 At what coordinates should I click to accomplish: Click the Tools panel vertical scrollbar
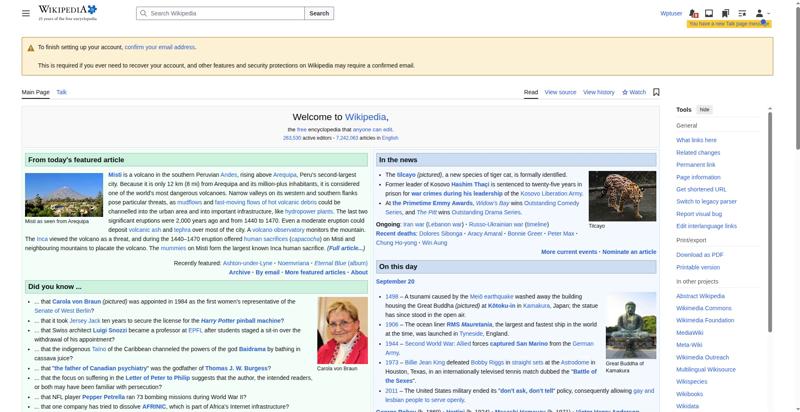pyautogui.click(x=770, y=222)
